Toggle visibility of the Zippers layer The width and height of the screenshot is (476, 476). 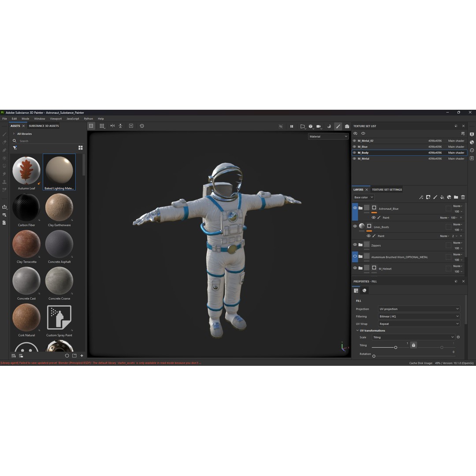[355, 244]
